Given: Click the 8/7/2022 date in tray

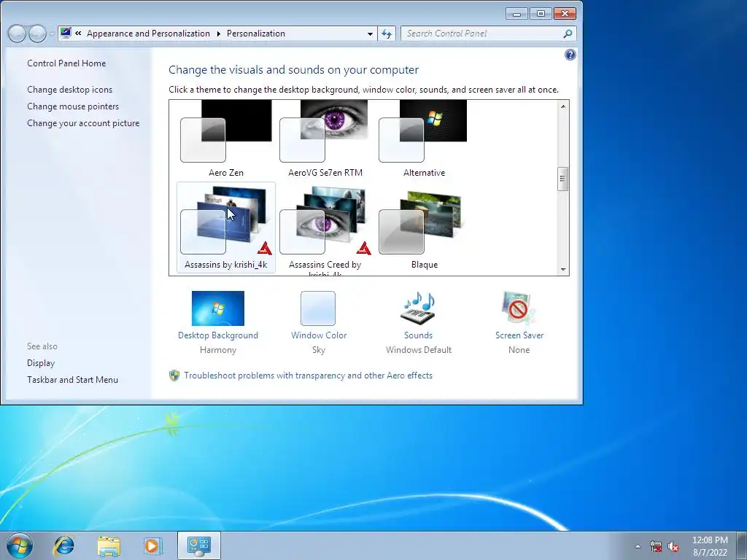Looking at the screenshot, I should coord(710,553).
